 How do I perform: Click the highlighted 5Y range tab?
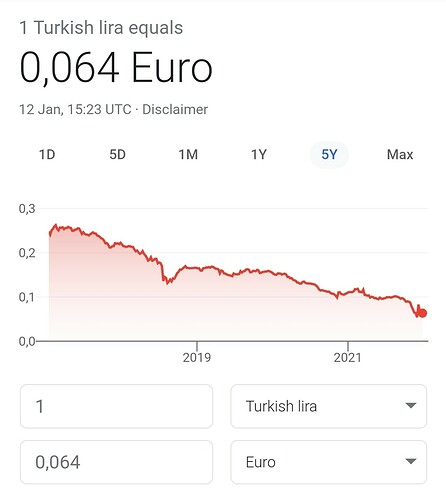pos(329,155)
